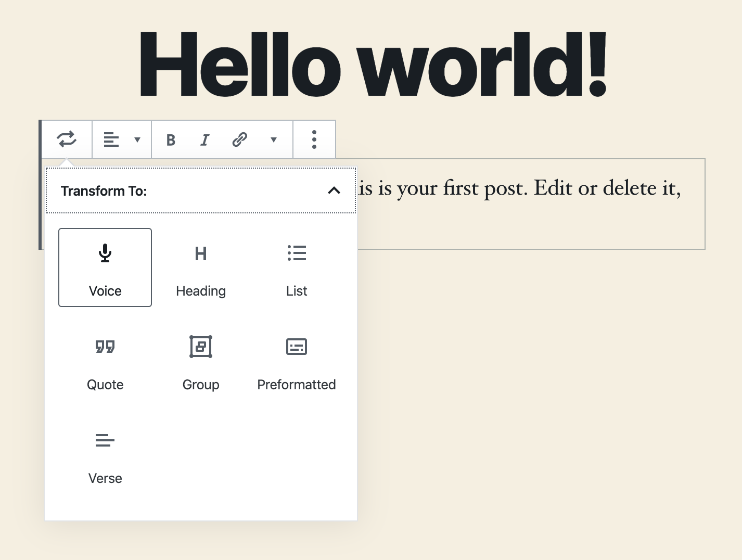
Task: Click the block transform switcher icon
Action: click(67, 139)
